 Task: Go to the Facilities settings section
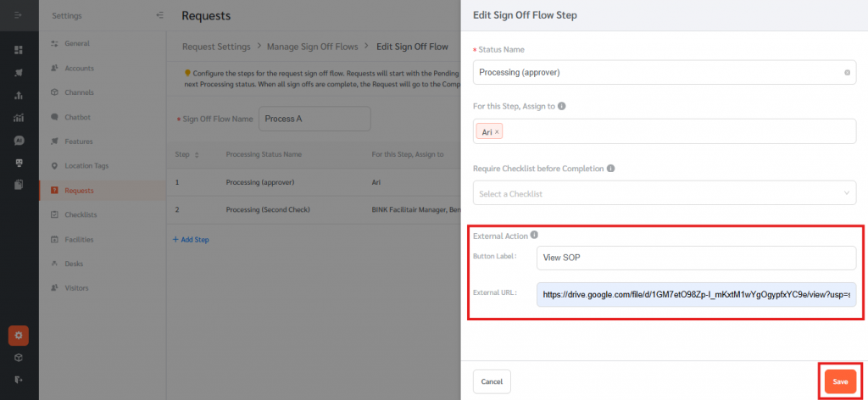tap(79, 239)
